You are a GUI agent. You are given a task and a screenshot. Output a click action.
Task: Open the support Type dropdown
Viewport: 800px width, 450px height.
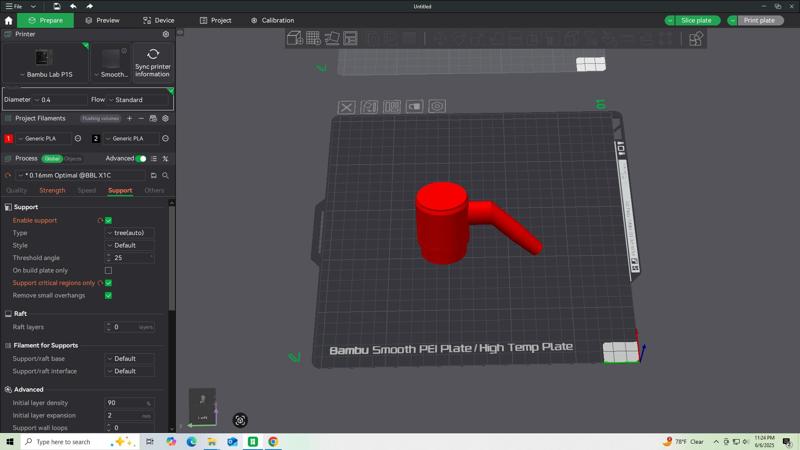pos(130,233)
